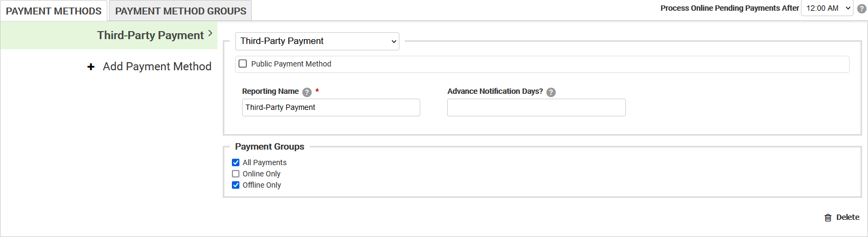Image resolution: width=868 pixels, height=237 pixels.
Task: Click the help icon beside Advance Notification Days
Action: click(x=551, y=92)
